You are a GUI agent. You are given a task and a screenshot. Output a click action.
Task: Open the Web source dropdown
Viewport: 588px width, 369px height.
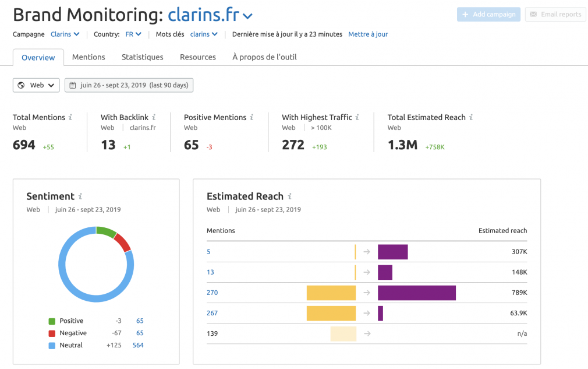click(36, 85)
